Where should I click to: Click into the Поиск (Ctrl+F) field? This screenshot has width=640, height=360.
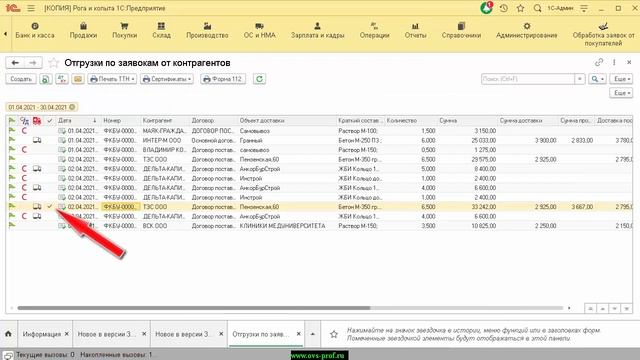click(528, 79)
